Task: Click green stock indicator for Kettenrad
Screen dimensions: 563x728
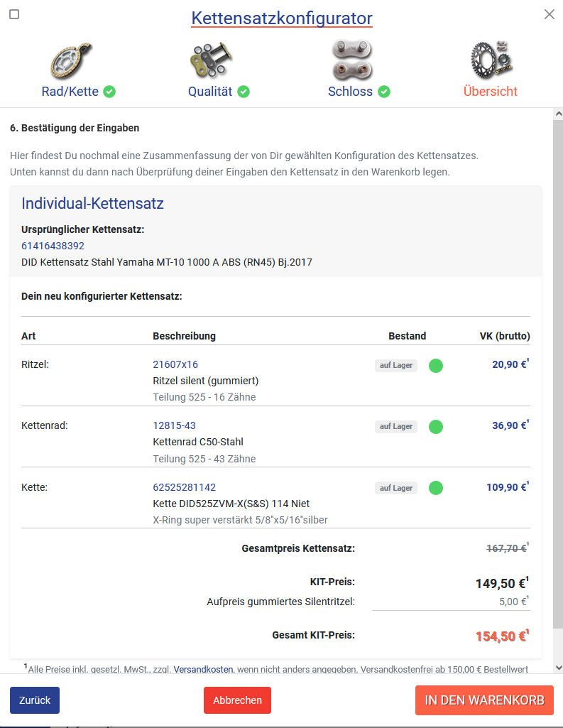Action: point(436,427)
